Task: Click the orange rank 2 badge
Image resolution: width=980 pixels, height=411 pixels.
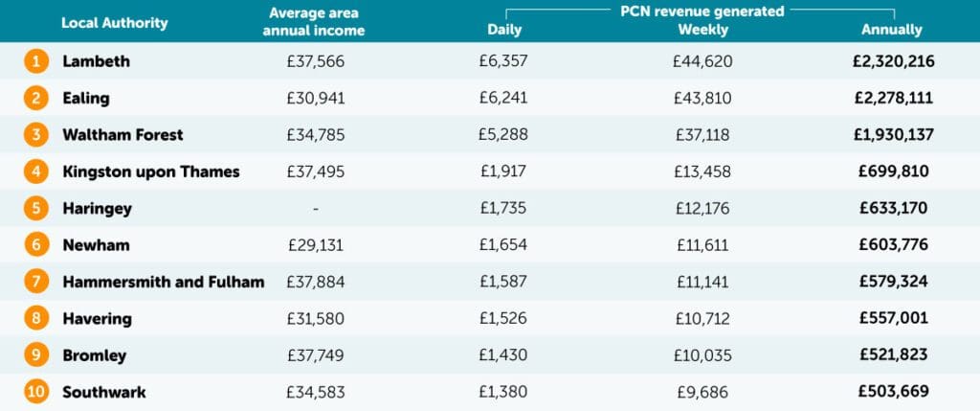Action: [36, 98]
